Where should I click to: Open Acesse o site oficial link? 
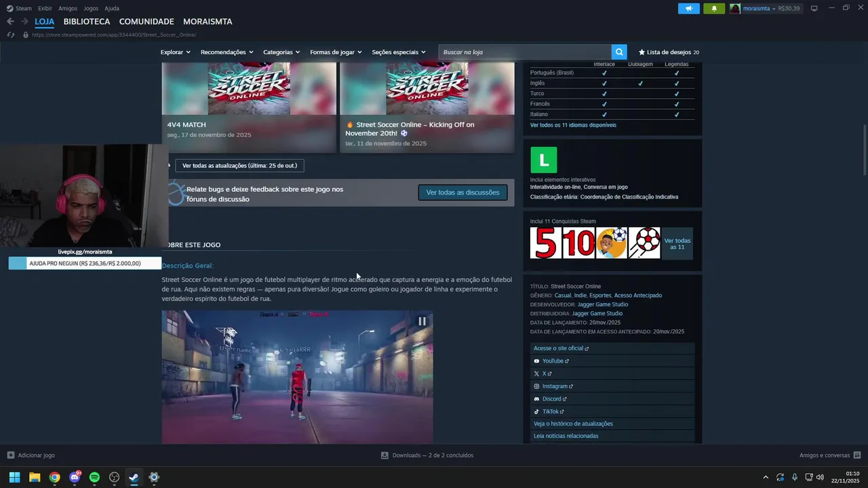[x=612, y=348]
